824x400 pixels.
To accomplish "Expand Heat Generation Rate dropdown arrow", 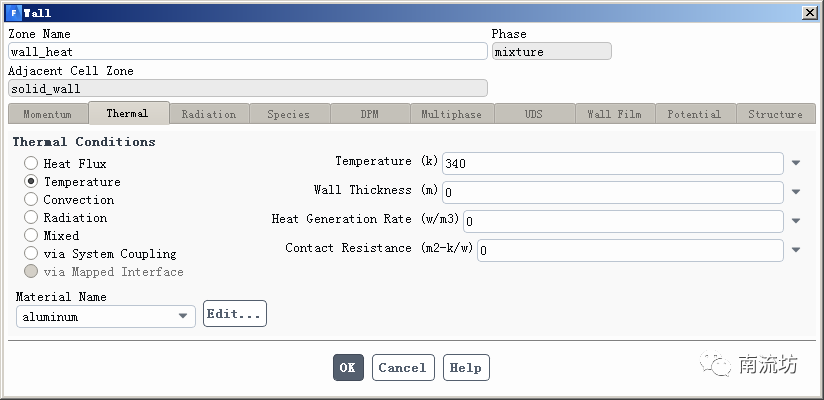I will (796, 221).
